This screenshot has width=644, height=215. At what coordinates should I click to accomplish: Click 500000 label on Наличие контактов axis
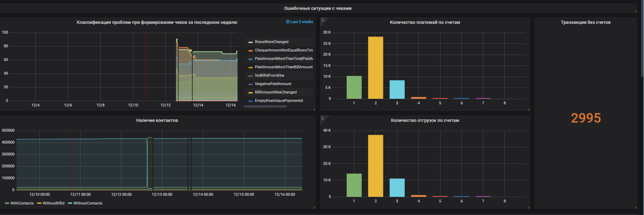click(8, 130)
